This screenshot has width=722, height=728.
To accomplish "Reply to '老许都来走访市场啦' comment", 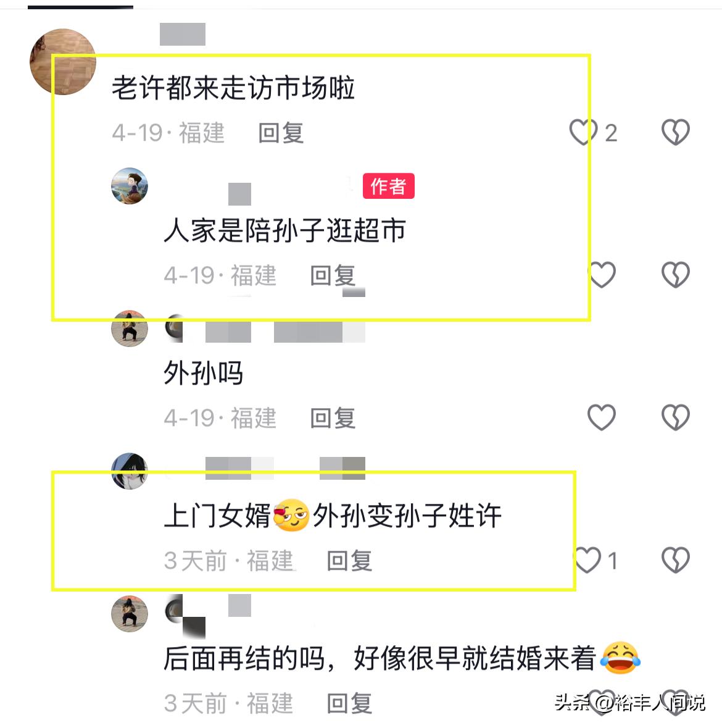I will (x=281, y=133).
